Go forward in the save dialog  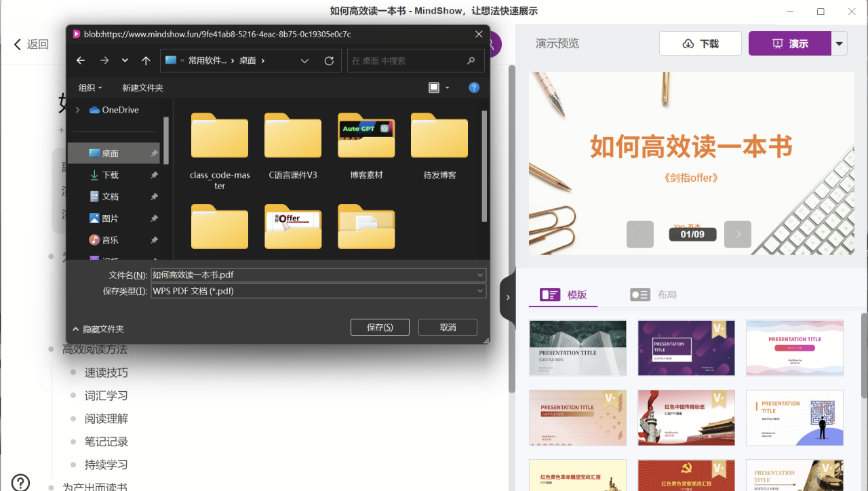(104, 60)
